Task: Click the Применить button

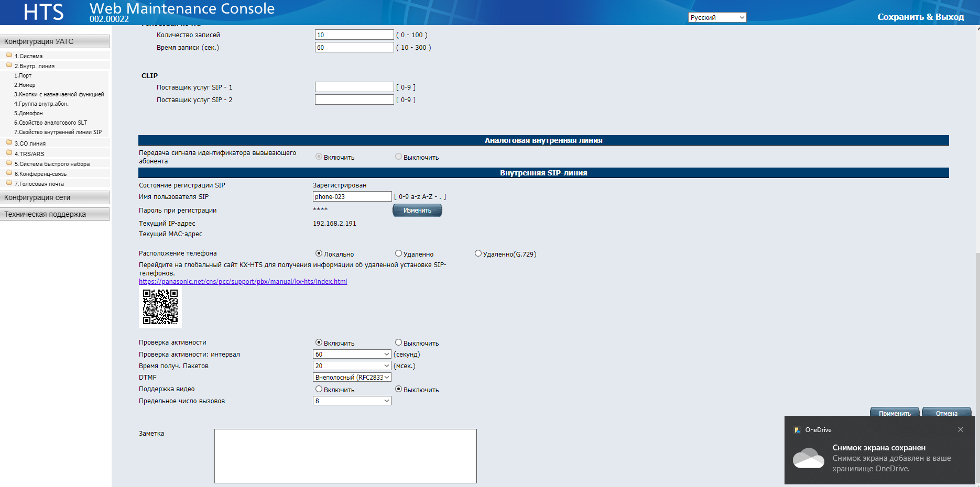Action: [x=895, y=413]
